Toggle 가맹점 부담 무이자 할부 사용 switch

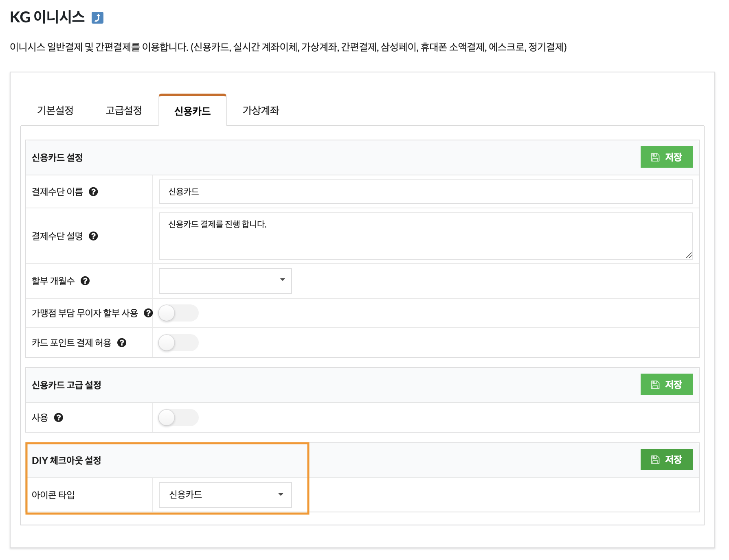(x=178, y=313)
